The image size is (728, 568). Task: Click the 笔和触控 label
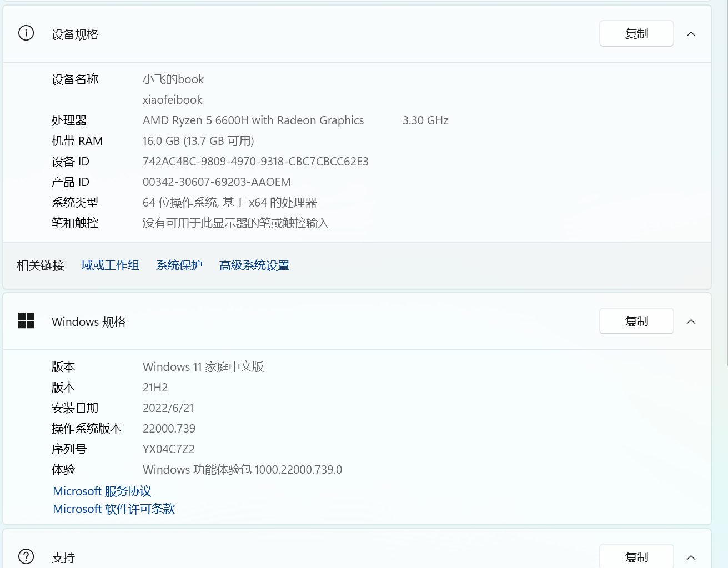(x=75, y=223)
